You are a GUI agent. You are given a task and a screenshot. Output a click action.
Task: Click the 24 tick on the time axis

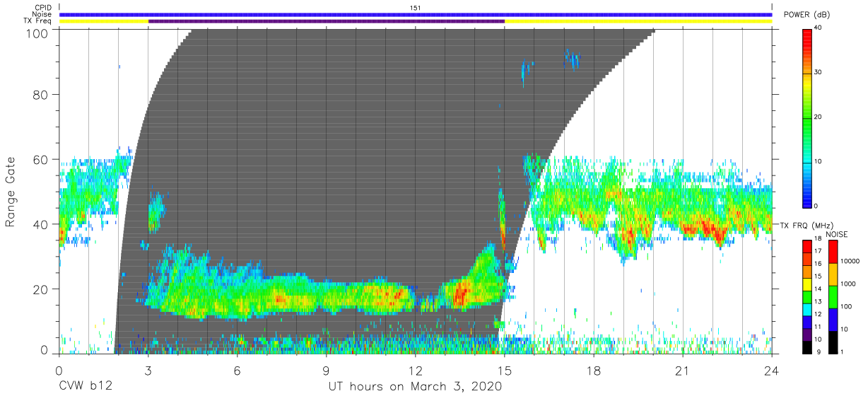[772, 371]
